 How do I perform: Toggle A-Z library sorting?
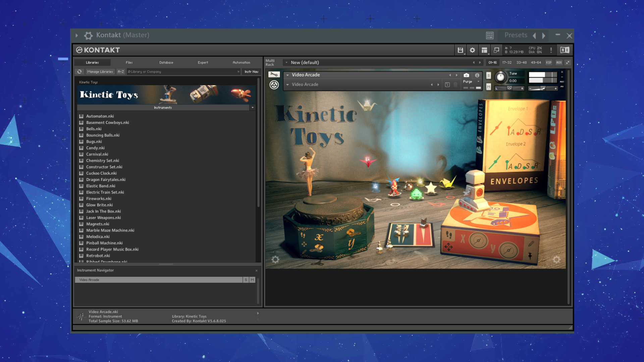(121, 71)
